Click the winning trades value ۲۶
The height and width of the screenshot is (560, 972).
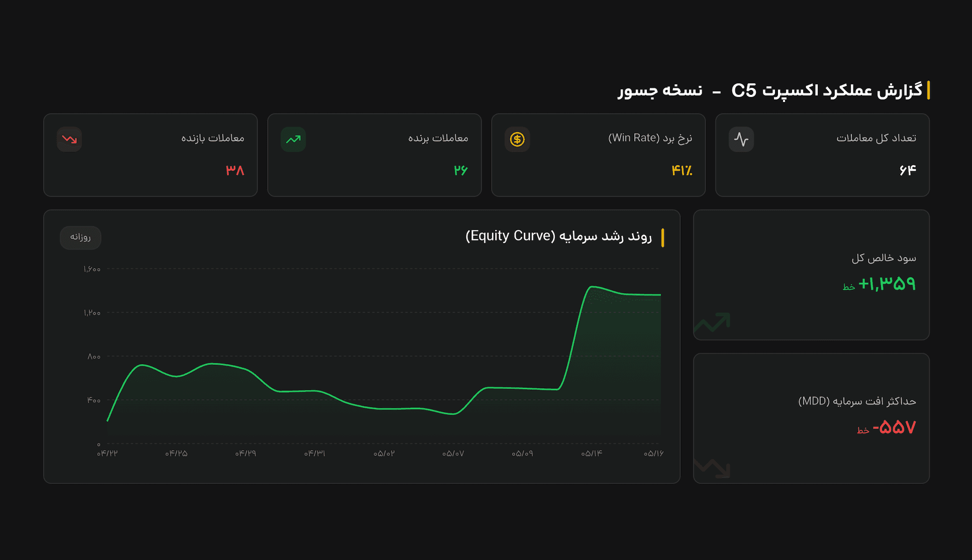[x=460, y=170]
